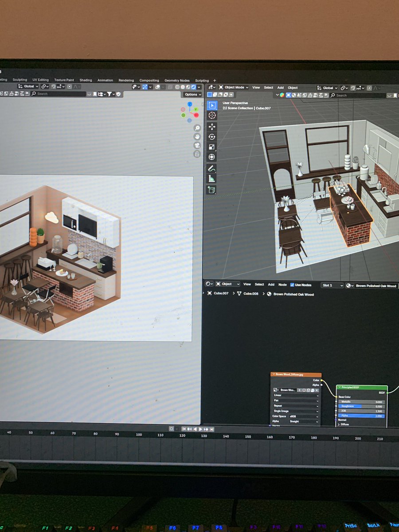The height and width of the screenshot is (532, 399).
Task: Open the Node menu in shader editor
Action: coord(282,285)
